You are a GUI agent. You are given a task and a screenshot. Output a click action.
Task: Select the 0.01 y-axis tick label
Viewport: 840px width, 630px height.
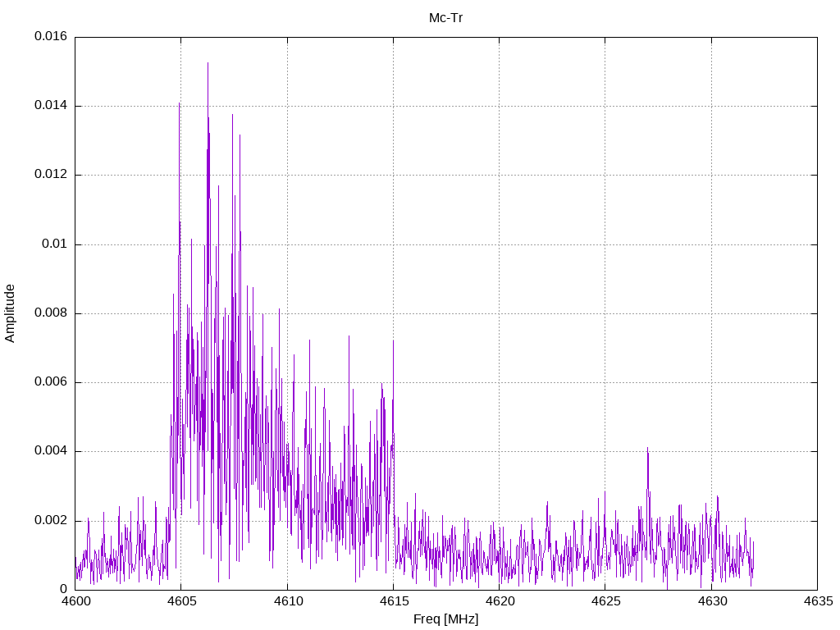tap(55, 244)
